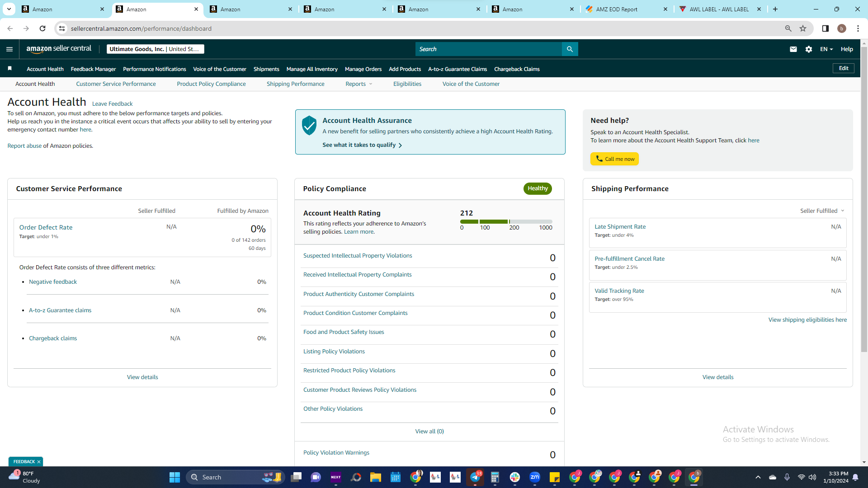
Task: Open the Calculator app in the taskbar
Action: pos(495,477)
